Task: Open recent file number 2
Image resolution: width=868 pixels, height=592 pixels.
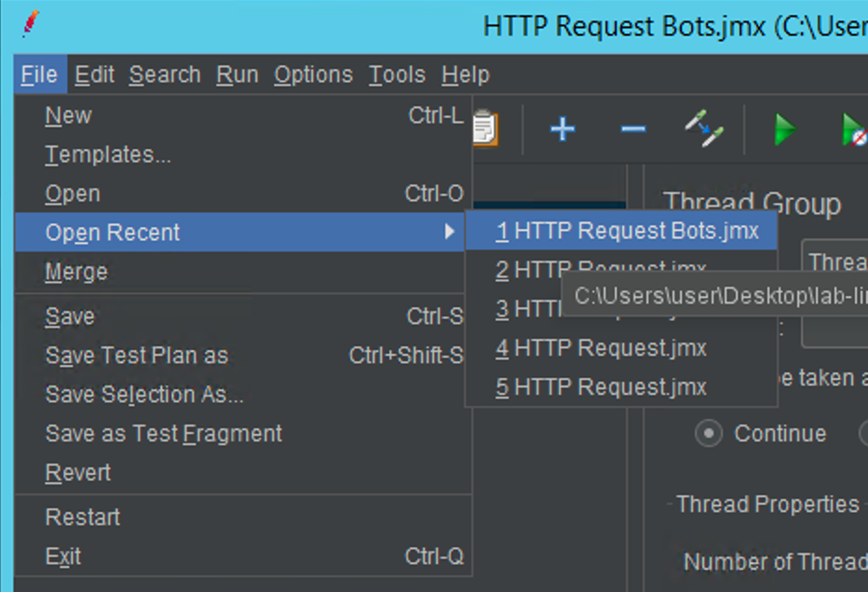Action: tap(621, 269)
